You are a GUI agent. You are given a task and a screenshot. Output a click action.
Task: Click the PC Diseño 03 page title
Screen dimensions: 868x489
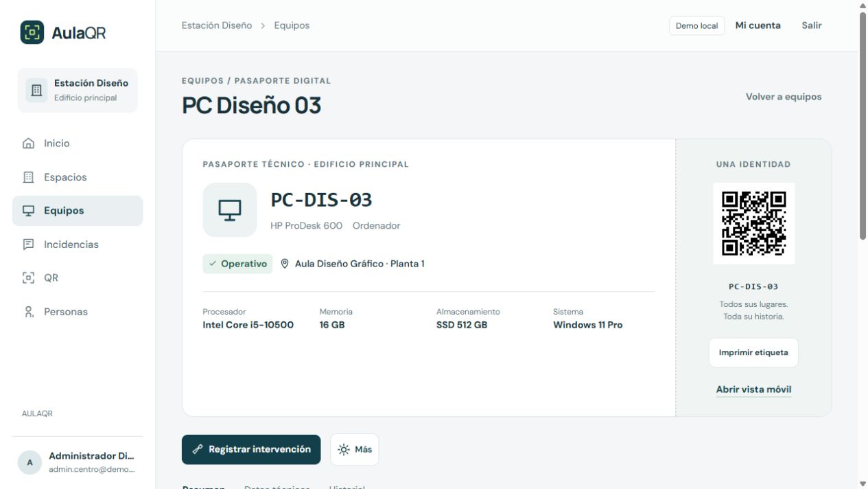point(251,106)
